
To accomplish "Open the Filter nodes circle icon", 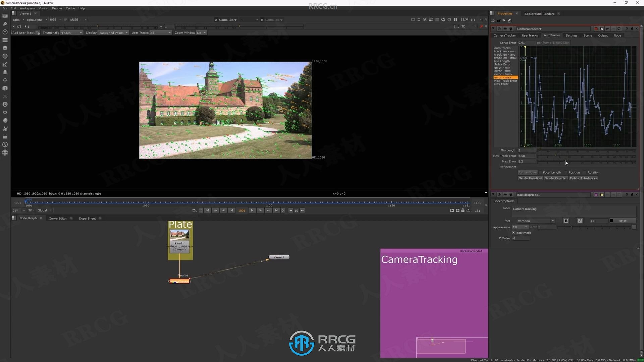I will coord(5,56).
